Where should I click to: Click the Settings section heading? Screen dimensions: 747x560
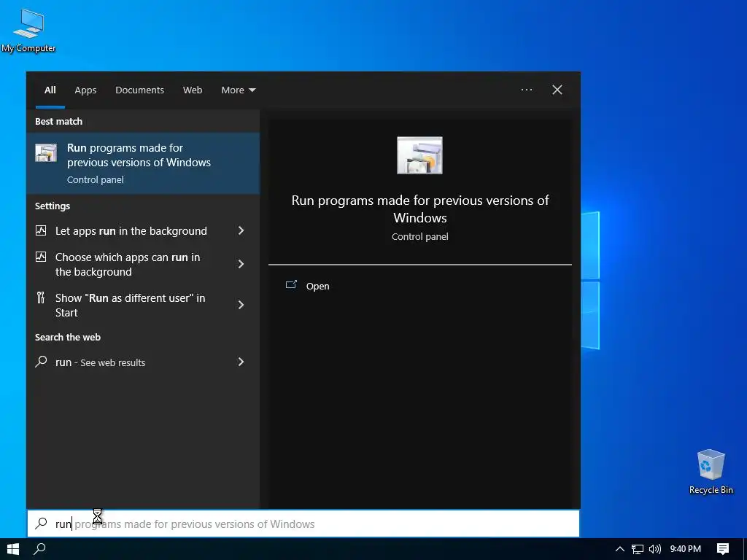[x=53, y=206]
